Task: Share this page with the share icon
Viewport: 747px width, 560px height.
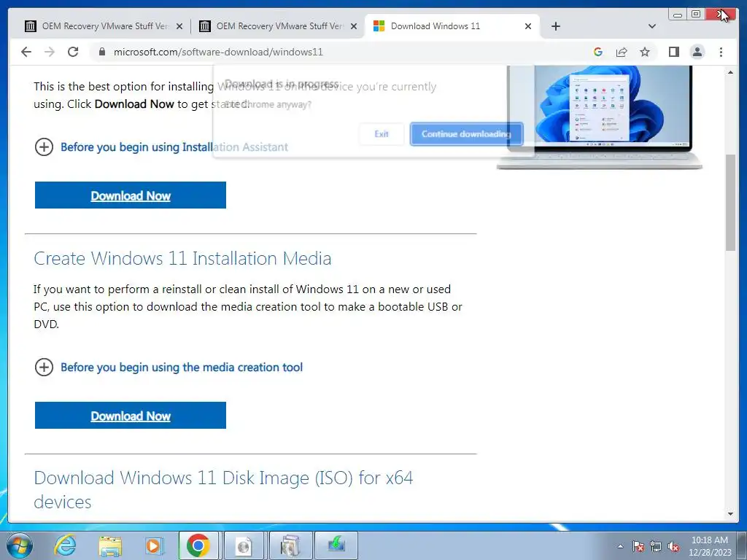Action: 622,52
